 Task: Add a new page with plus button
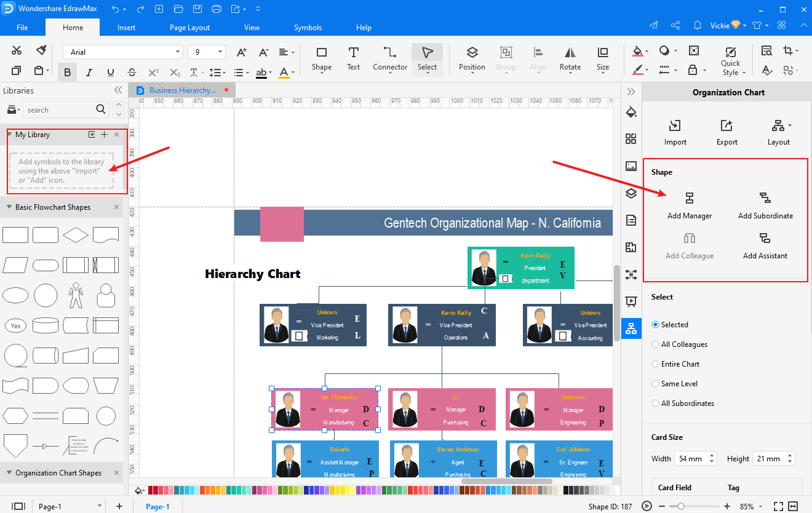pos(119,506)
